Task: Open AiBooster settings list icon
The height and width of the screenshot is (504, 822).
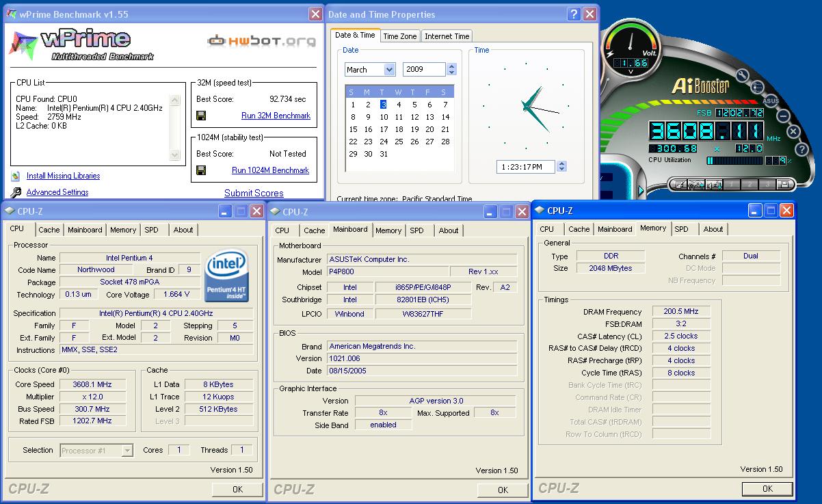Action: pos(757,87)
